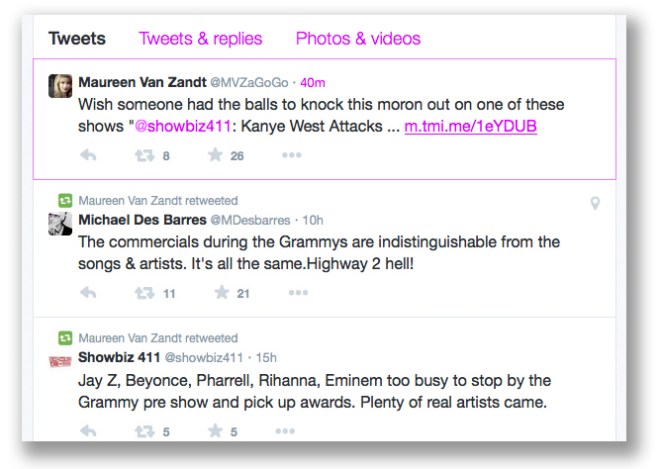Reply to Maureen Van Zandt's tweet
This screenshot has width=660, height=469.
(88, 155)
